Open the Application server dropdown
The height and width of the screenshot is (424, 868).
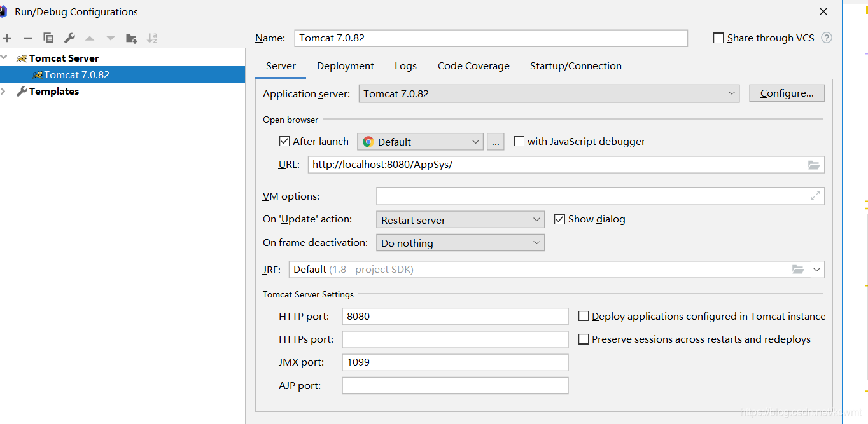pos(549,93)
